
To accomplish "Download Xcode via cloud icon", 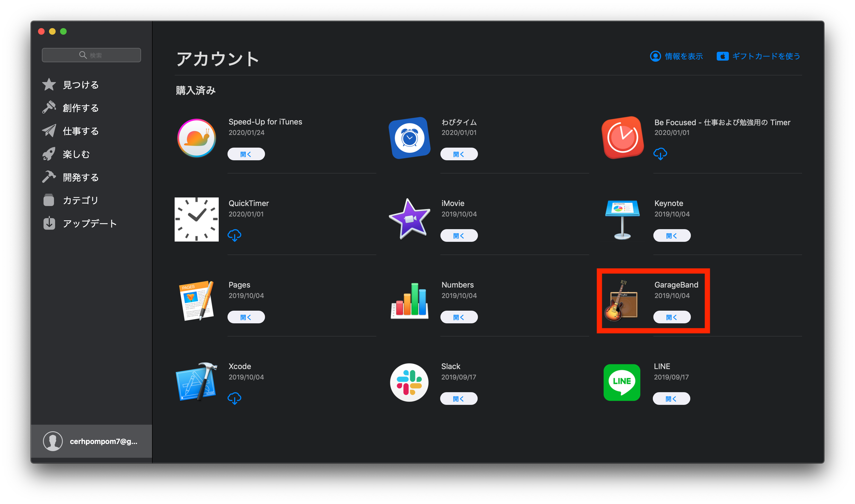I will (x=234, y=398).
